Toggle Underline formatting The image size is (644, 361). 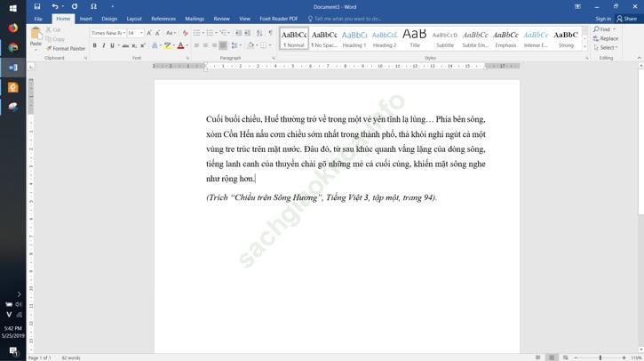pos(112,45)
